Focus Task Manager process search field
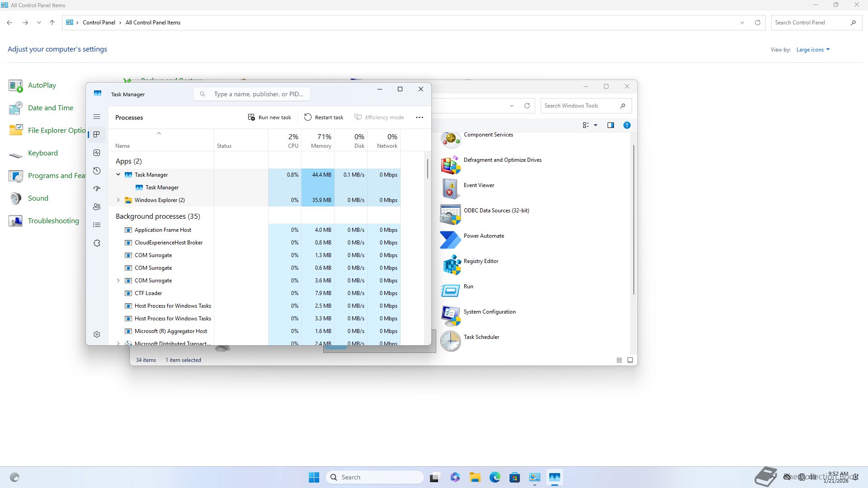Image resolution: width=868 pixels, height=488 pixels. pos(259,94)
